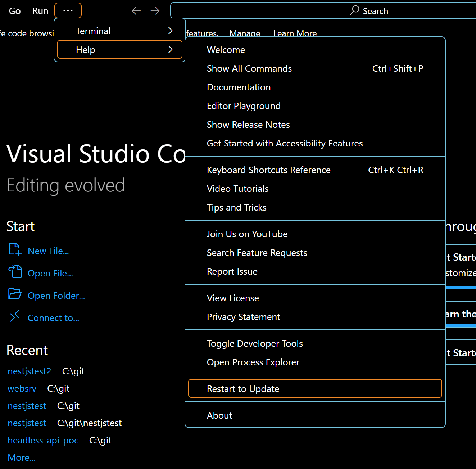476x469 pixels.
Task: Click the Open File icon
Action: (15, 272)
